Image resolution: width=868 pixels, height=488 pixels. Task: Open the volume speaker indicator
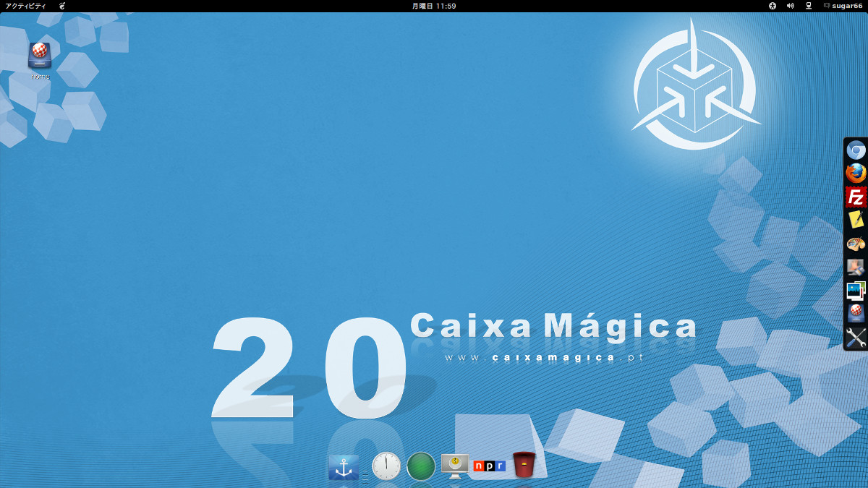[791, 6]
